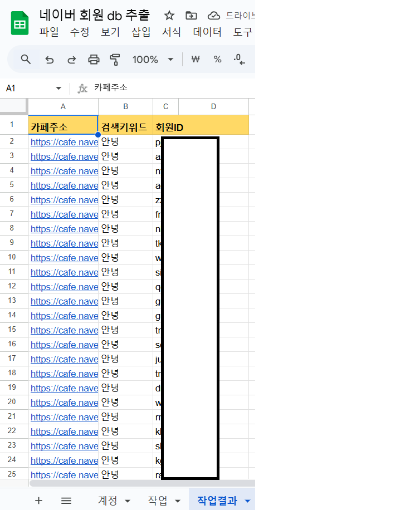Open the cafe link in row 24
The image size is (420, 510).
point(65,460)
